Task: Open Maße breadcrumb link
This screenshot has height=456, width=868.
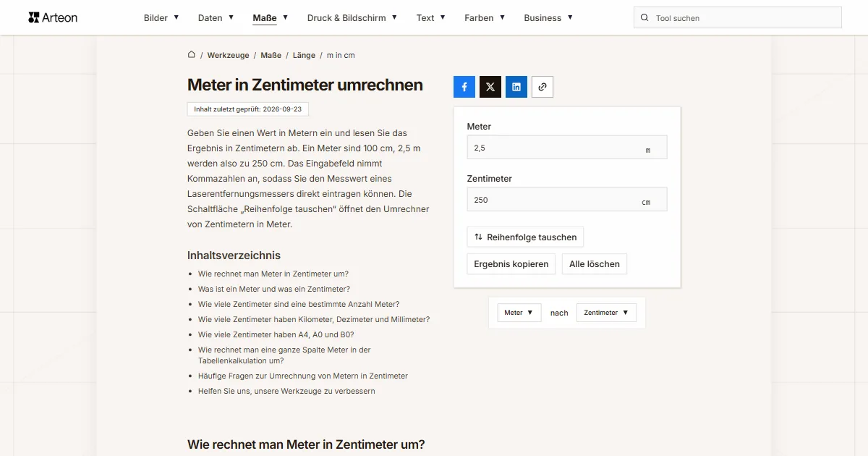Action: pos(271,55)
